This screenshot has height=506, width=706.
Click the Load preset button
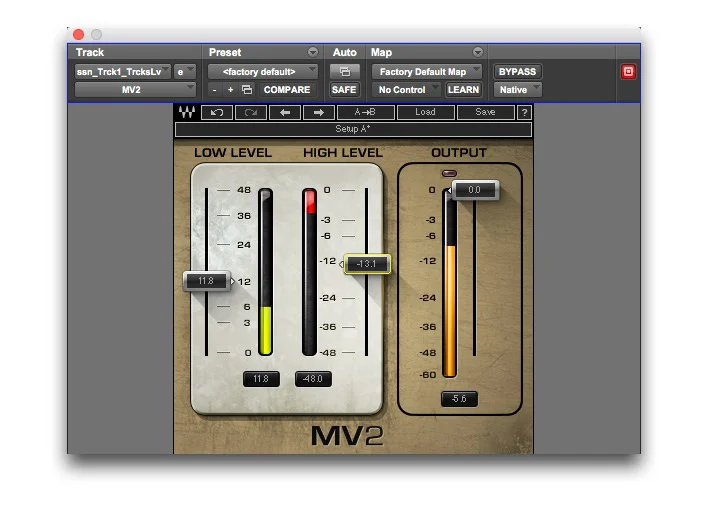[425, 112]
